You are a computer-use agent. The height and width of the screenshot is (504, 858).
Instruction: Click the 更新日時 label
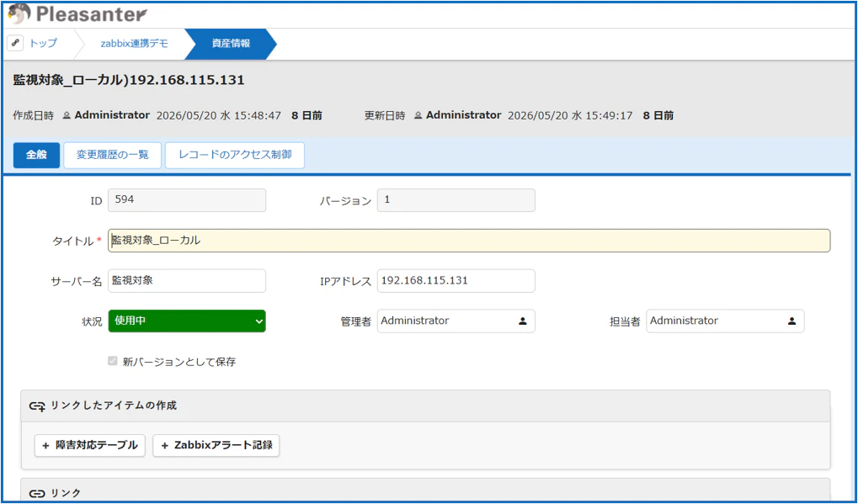(385, 116)
